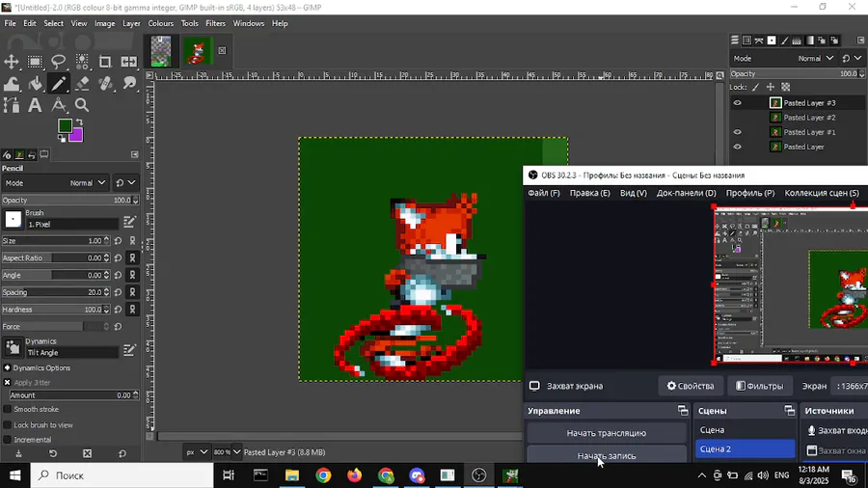Screen dimensions: 868x488
Task: Open the Tool Options tab menu button
Action: [134, 154]
